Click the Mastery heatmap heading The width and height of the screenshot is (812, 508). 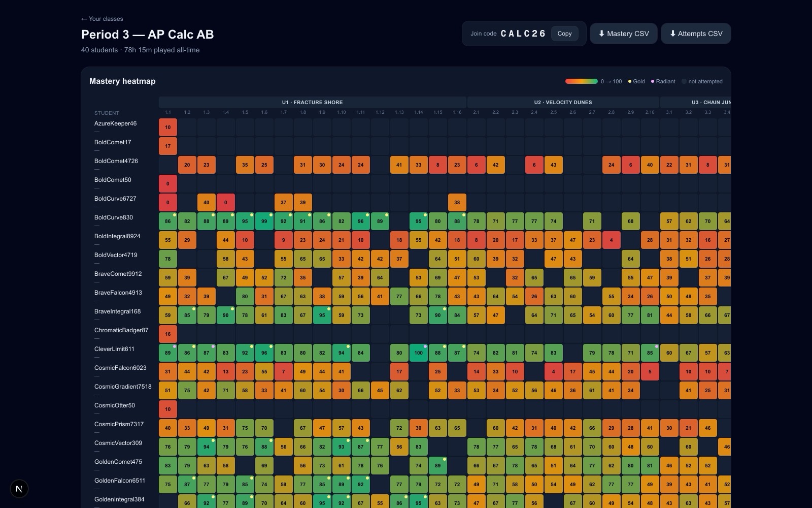(122, 81)
